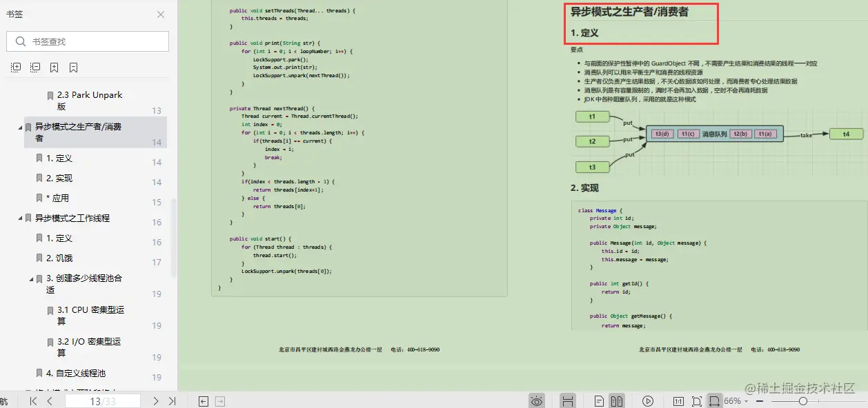The height and width of the screenshot is (408, 868).
Task: Collapse 异步模式之工作线程 bookmark node
Action: click(19, 218)
